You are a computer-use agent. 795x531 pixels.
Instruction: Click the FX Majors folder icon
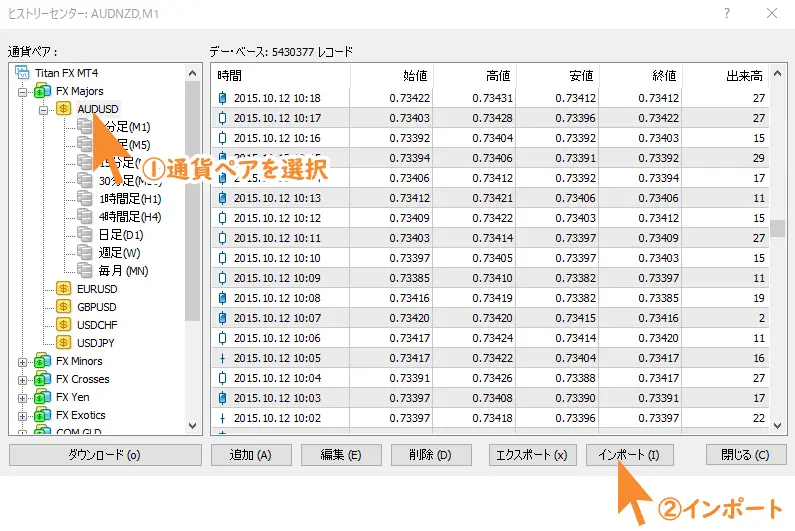pos(43,91)
